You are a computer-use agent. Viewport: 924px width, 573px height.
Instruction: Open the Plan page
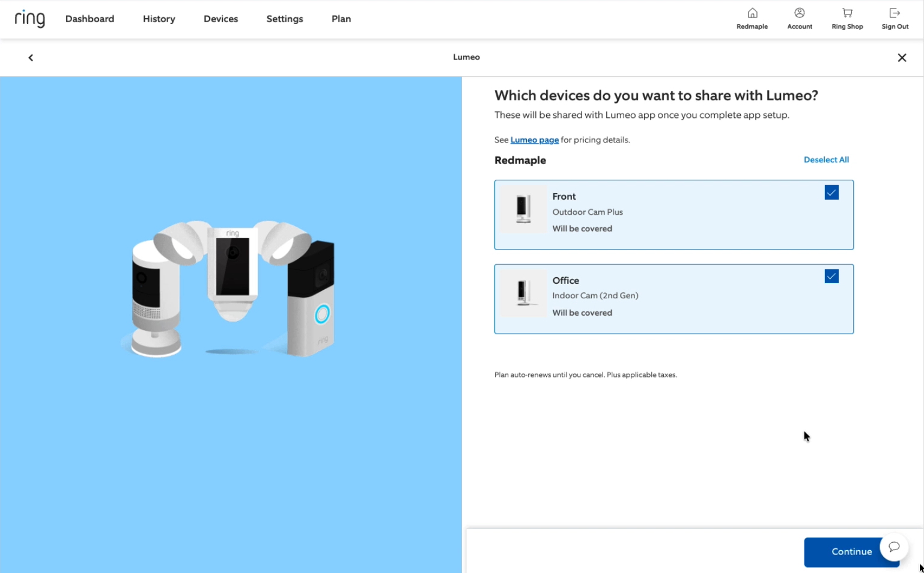(341, 19)
